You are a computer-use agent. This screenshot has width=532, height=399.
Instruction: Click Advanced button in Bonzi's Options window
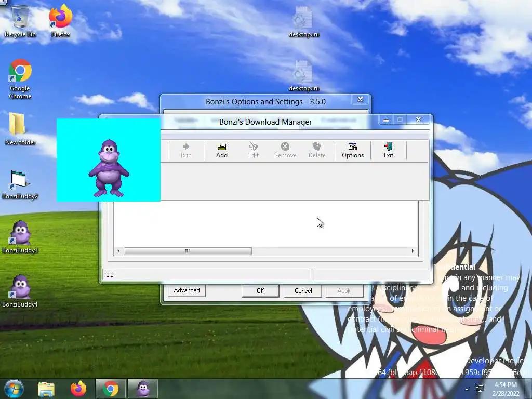(x=187, y=290)
